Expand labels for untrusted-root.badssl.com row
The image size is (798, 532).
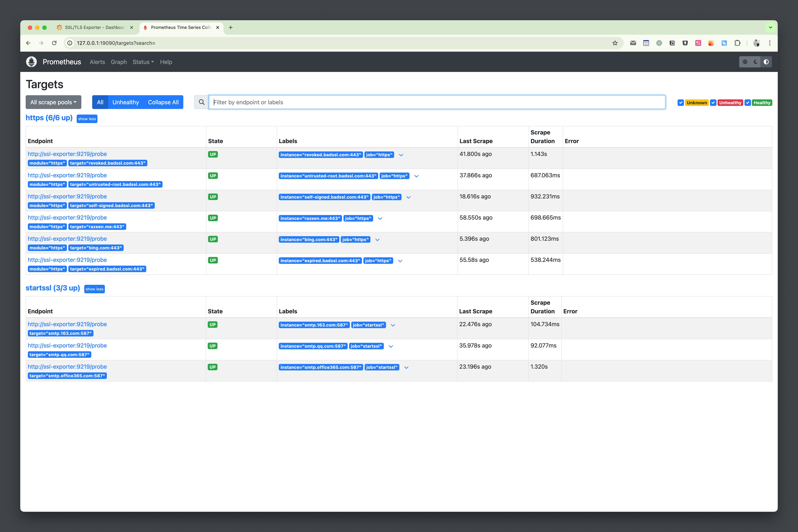417,176
